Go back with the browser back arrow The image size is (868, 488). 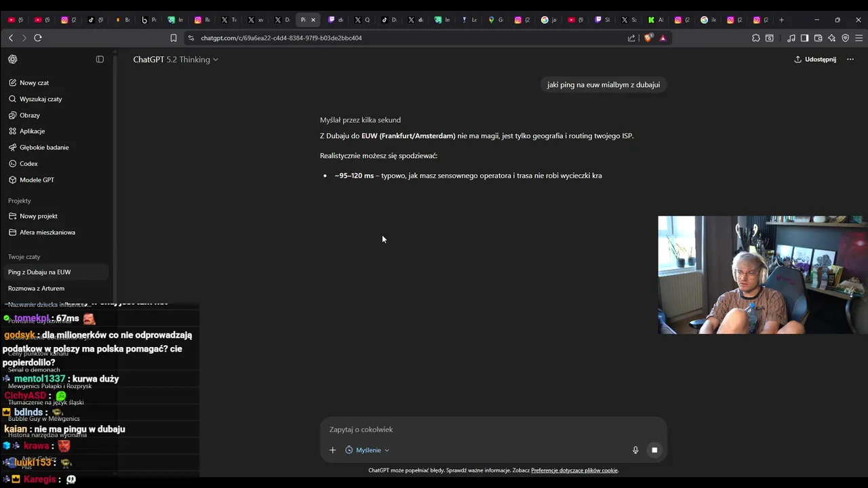pyautogui.click(x=11, y=38)
